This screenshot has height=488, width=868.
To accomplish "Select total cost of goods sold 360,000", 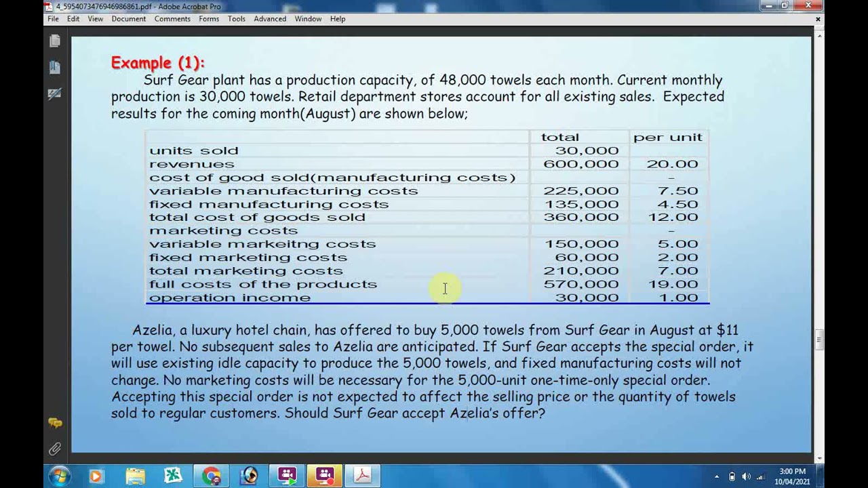I will click(x=581, y=217).
